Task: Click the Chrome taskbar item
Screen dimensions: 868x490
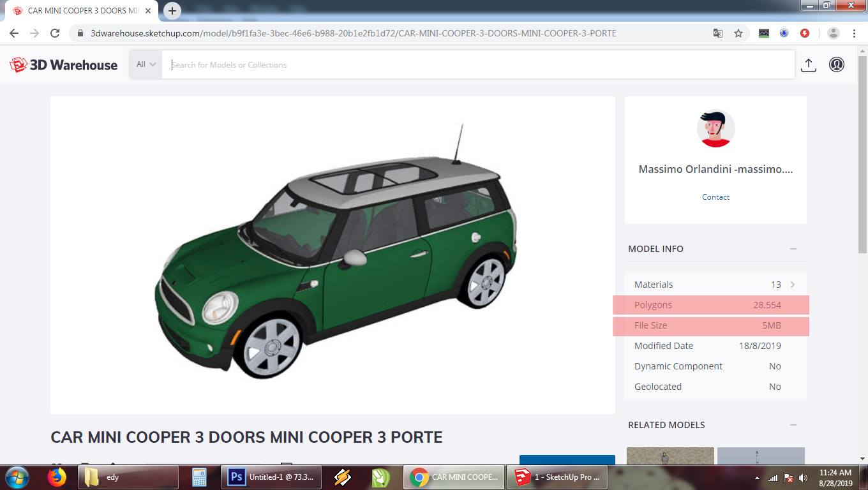Action: tap(453, 477)
